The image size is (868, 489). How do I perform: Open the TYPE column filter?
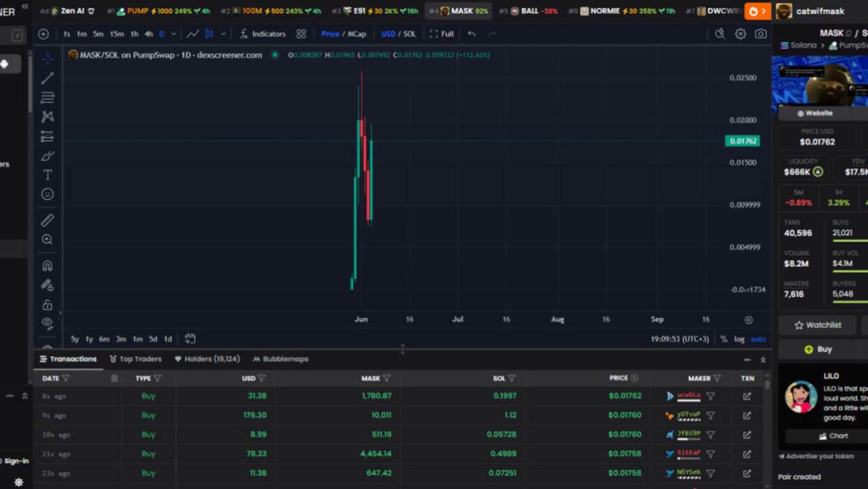[x=157, y=378]
